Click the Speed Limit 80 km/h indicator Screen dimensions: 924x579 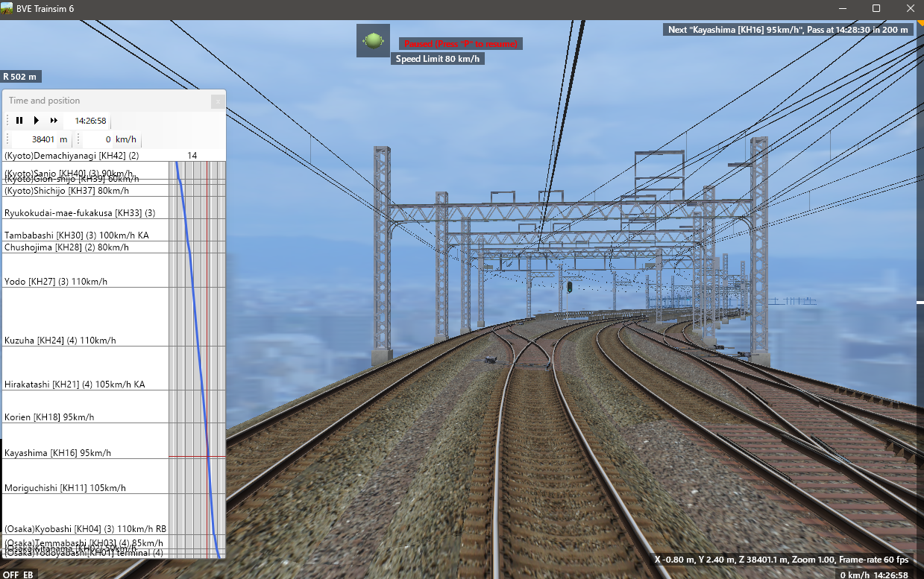437,58
